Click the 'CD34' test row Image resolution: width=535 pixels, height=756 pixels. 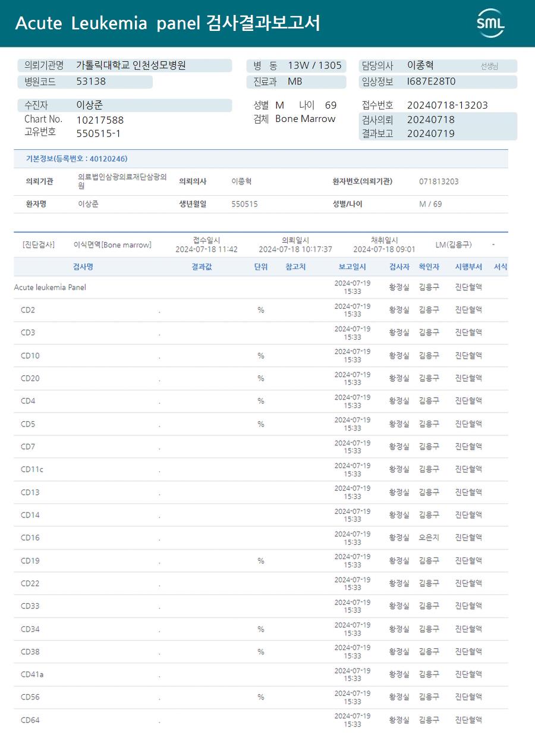click(x=261, y=629)
